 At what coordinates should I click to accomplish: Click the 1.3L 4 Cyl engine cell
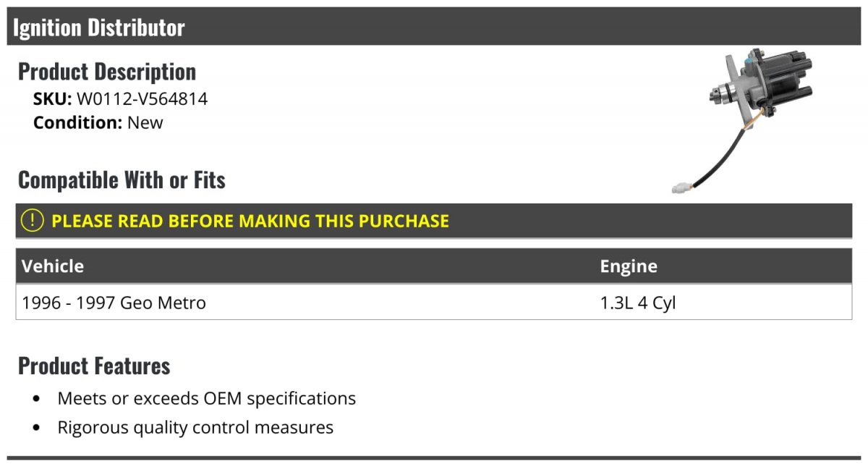tap(638, 303)
